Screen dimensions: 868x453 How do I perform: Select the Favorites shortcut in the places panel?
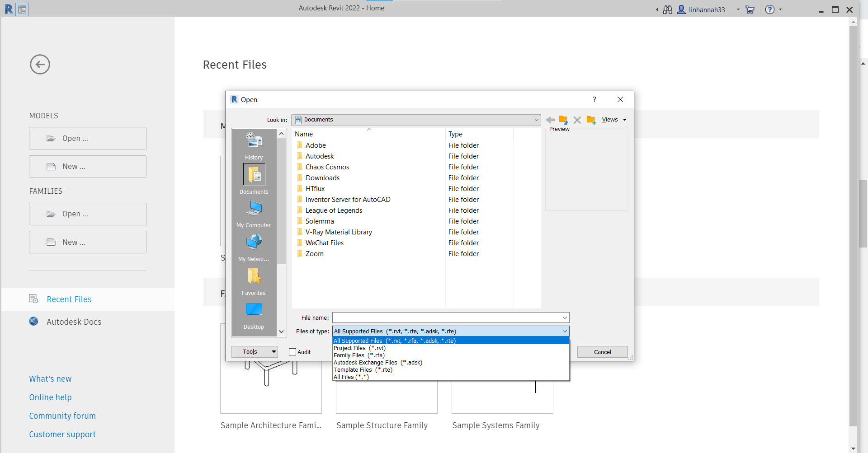254,280
